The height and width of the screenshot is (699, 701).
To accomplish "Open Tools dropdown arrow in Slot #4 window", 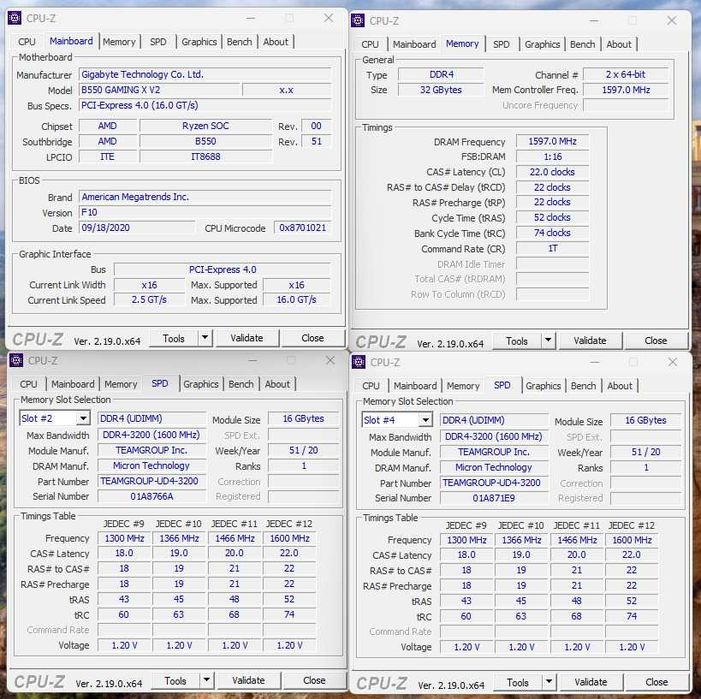I will coord(549,682).
